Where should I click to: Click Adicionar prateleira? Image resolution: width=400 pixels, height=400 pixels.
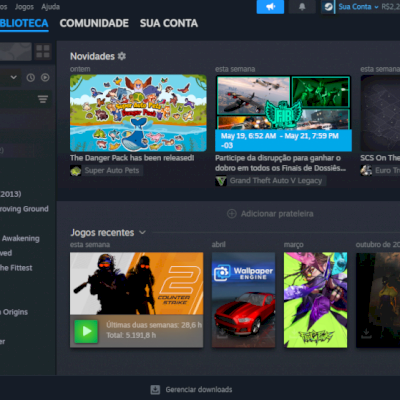270,214
